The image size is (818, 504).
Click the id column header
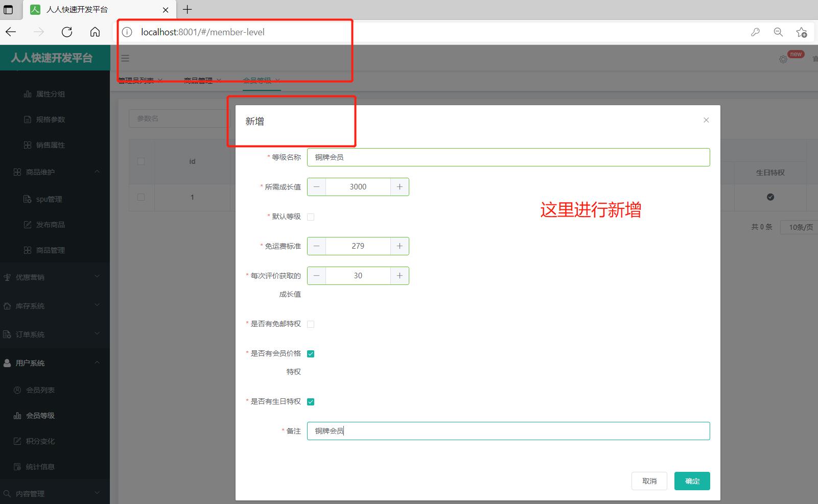click(x=192, y=161)
